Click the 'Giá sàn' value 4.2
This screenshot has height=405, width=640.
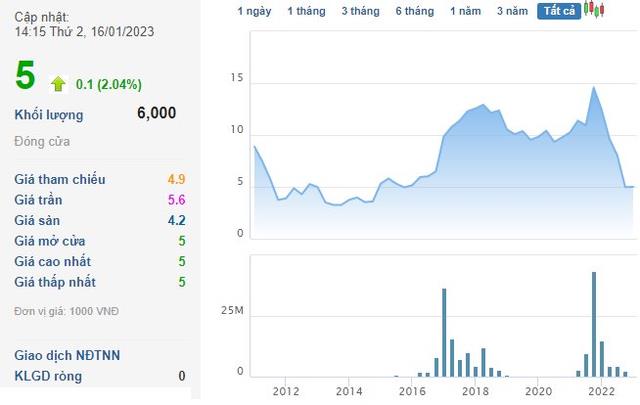(x=176, y=221)
